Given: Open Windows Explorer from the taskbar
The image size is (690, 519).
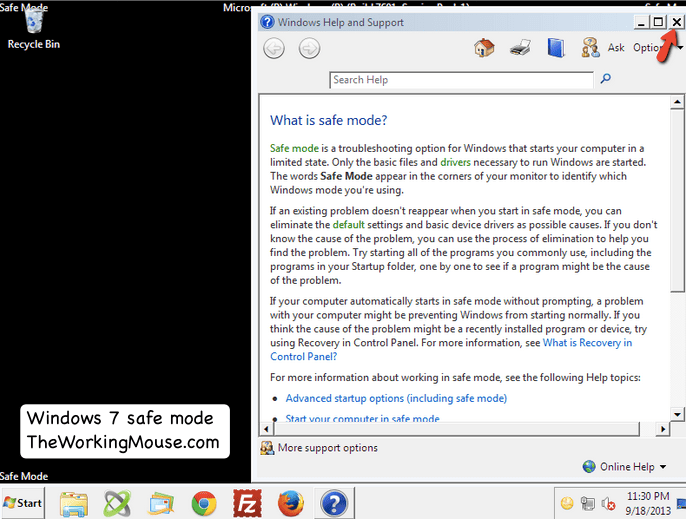Looking at the screenshot, I should [74, 504].
